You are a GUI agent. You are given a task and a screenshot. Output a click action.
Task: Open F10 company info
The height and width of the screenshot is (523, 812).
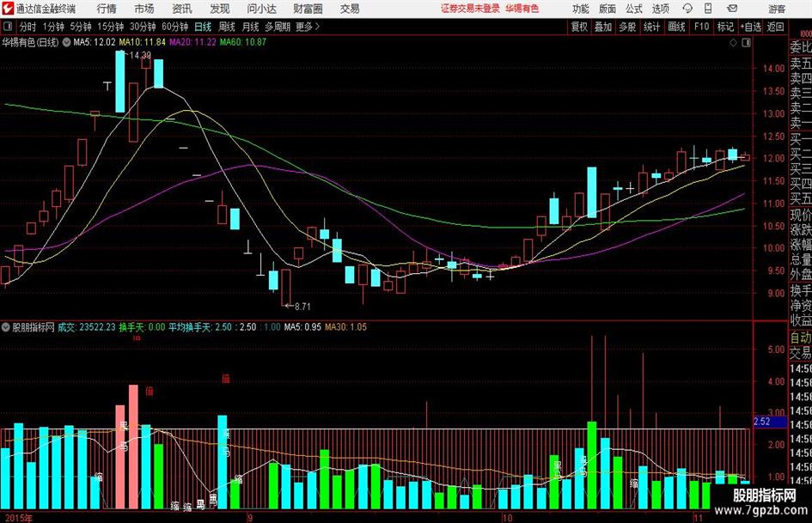pos(702,27)
